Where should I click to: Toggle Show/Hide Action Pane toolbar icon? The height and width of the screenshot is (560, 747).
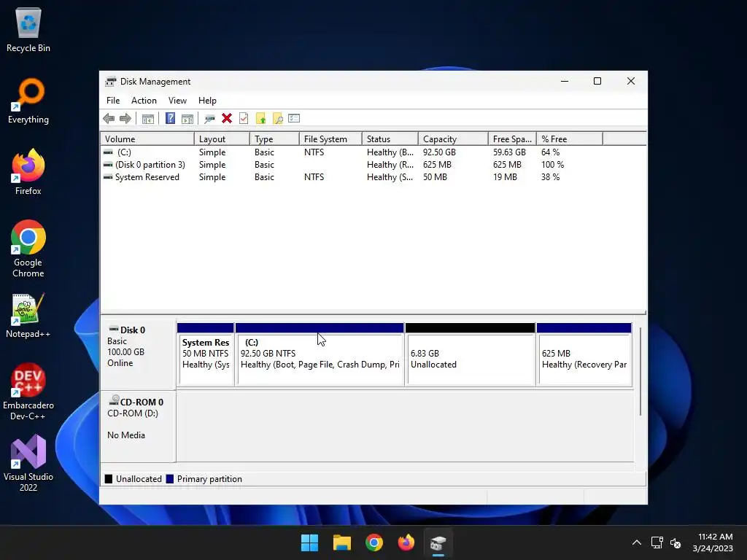point(187,119)
